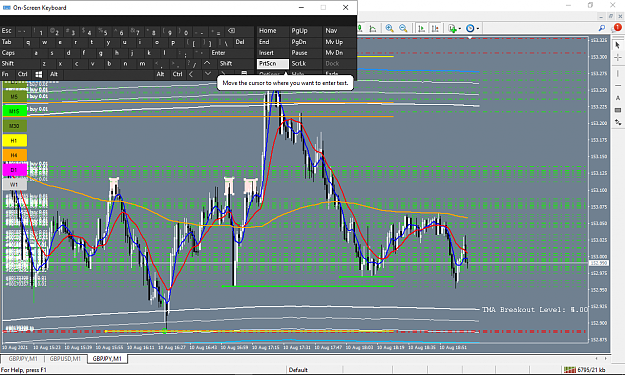Select the Text (A) drawing tool
This screenshot has width=625, height=375.
617,98
